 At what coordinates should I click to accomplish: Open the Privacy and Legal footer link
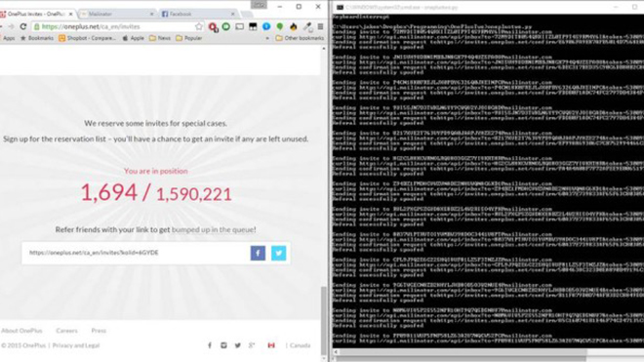point(76,345)
